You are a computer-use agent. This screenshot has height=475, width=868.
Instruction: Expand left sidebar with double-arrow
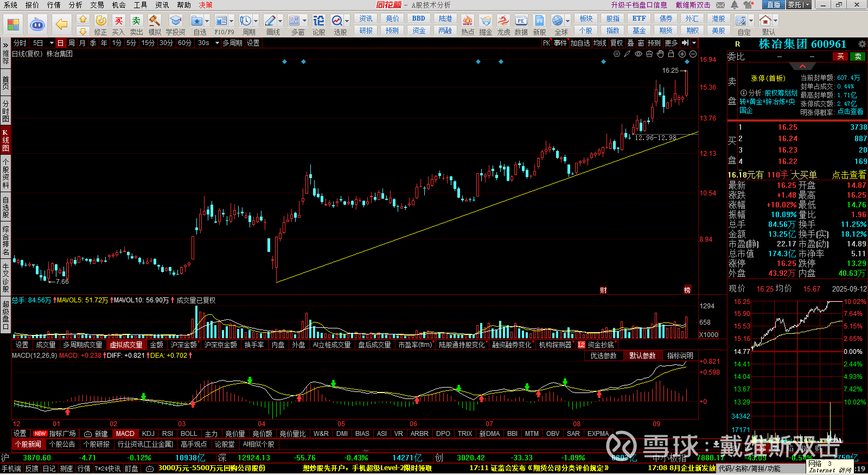5,45
